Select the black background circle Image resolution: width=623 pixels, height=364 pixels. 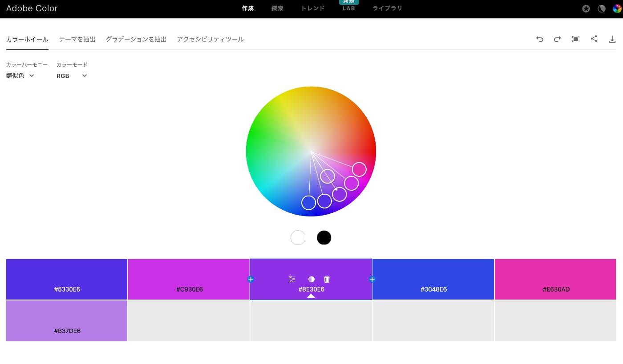pyautogui.click(x=324, y=238)
